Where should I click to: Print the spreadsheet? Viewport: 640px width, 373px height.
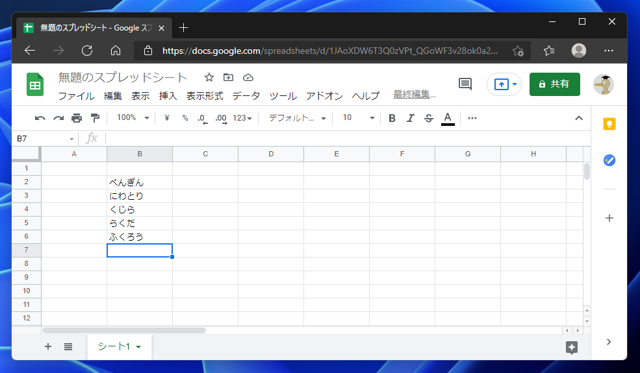click(77, 118)
